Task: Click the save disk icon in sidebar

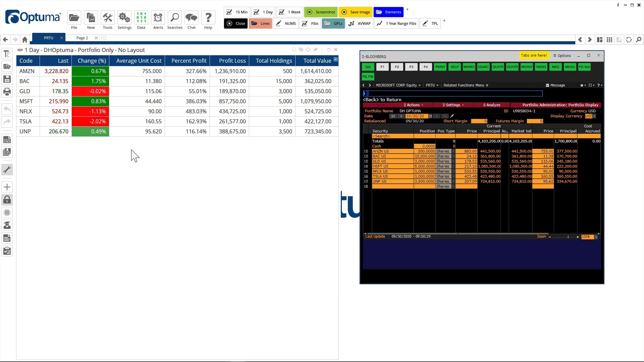Action: [x=7, y=79]
